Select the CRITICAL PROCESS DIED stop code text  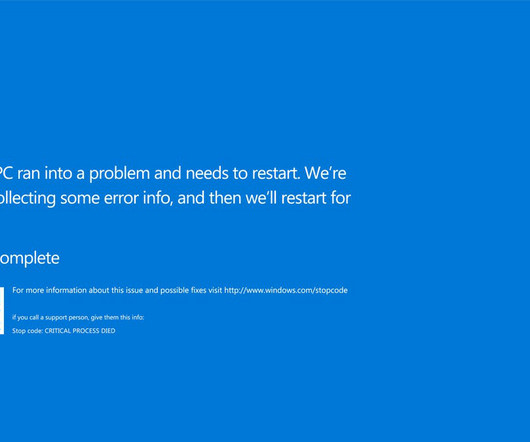click(80, 331)
